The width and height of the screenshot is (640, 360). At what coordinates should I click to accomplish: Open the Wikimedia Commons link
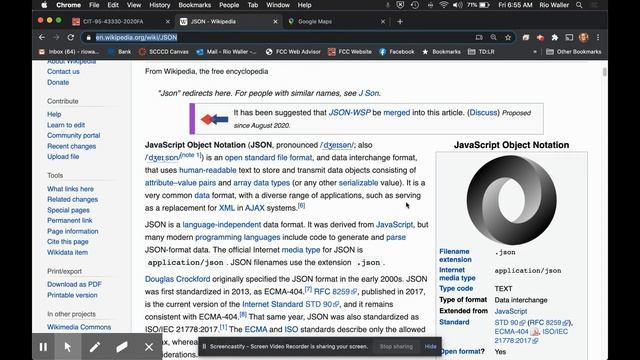(x=79, y=327)
